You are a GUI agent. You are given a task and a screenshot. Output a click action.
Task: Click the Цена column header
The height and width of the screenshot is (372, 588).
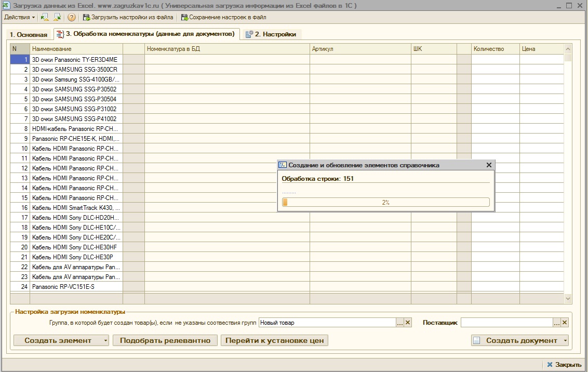point(541,49)
